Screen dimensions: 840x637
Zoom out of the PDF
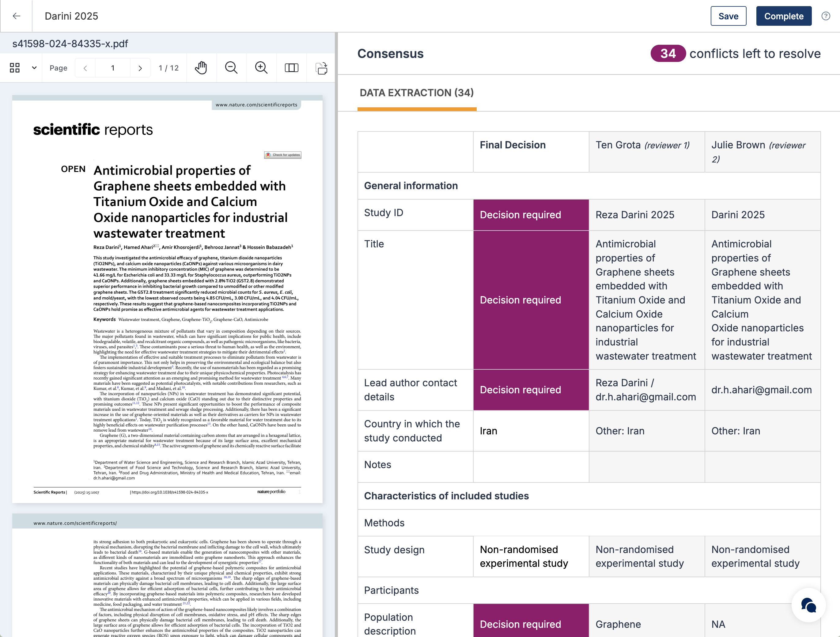231,68
